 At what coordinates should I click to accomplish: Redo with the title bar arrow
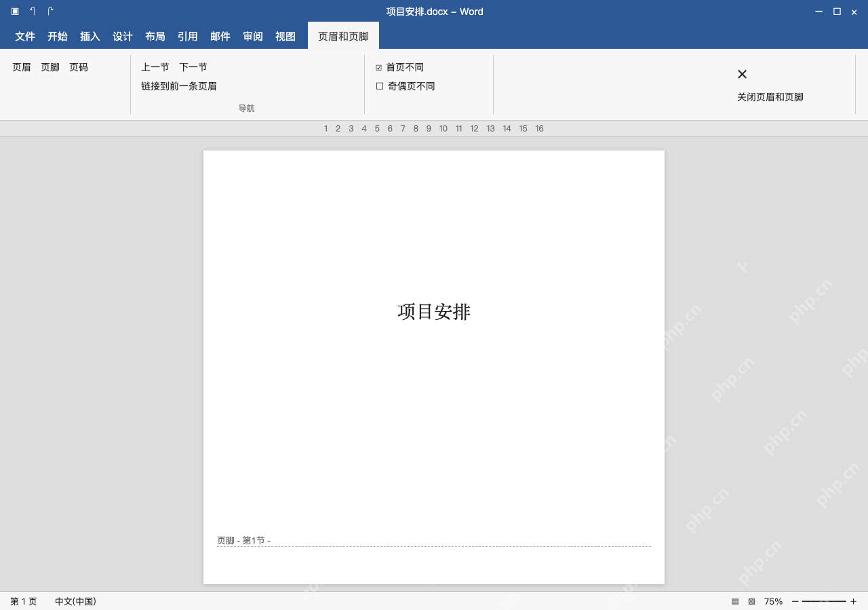click(50, 12)
